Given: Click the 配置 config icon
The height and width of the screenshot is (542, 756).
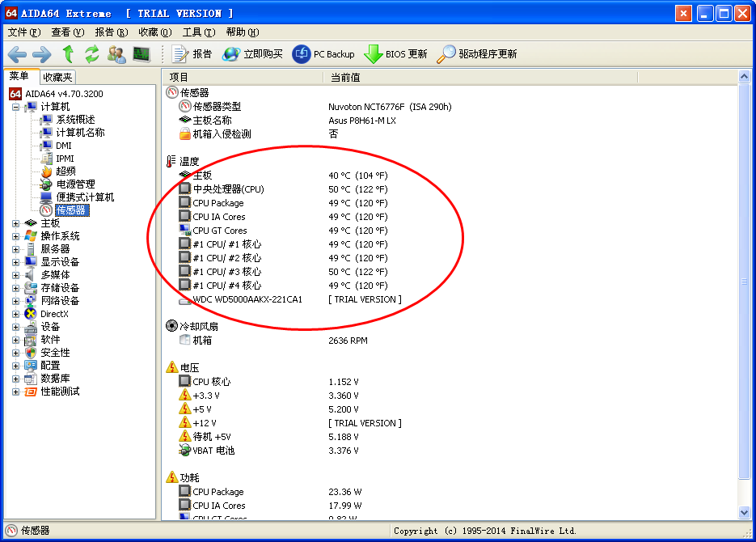Looking at the screenshot, I should click(x=31, y=366).
